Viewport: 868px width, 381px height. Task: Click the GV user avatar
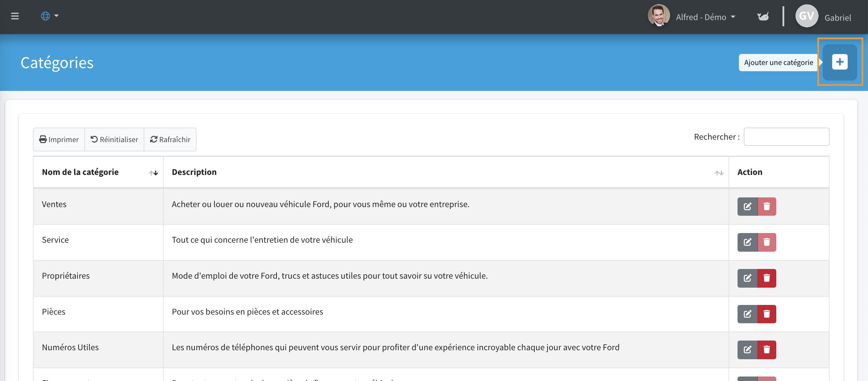[807, 16]
